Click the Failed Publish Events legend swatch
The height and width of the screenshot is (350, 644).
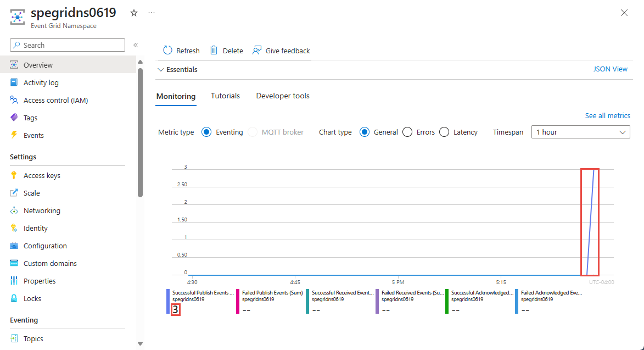[x=238, y=302]
